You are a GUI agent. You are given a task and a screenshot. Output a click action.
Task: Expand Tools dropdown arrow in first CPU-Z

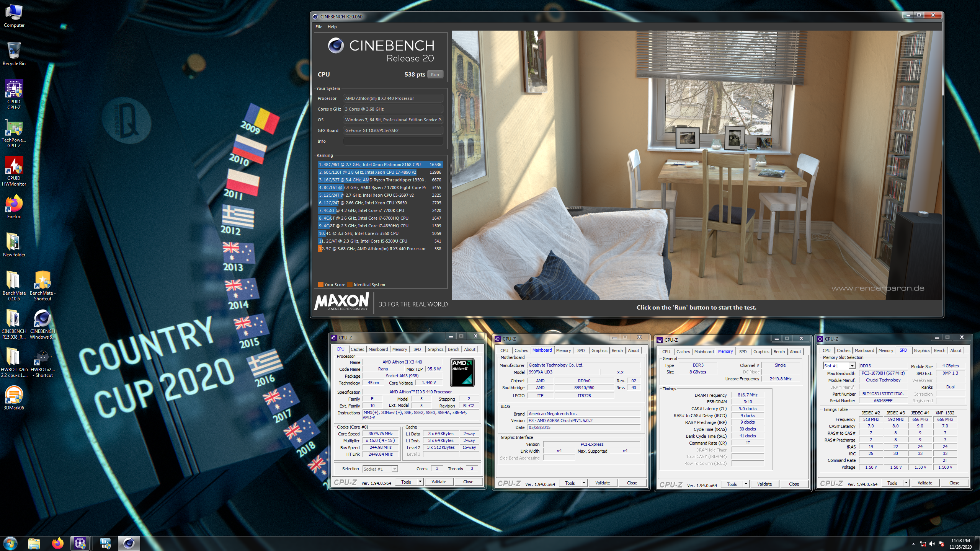click(420, 482)
